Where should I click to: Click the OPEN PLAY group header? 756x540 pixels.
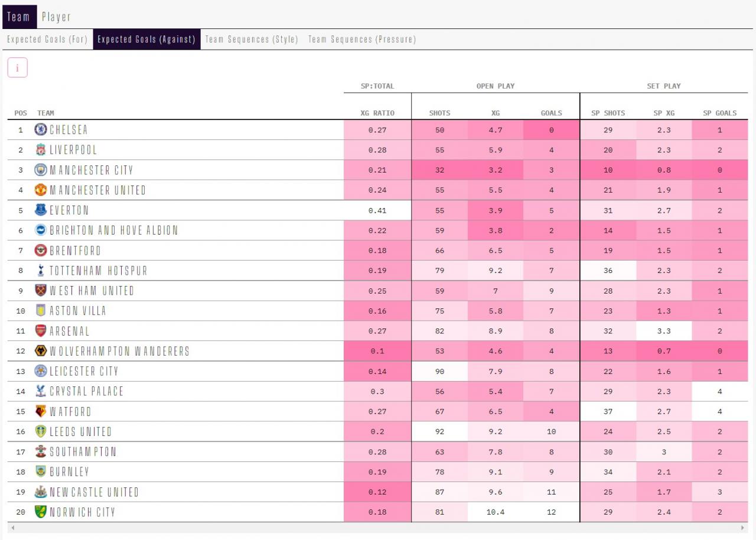[x=496, y=86]
